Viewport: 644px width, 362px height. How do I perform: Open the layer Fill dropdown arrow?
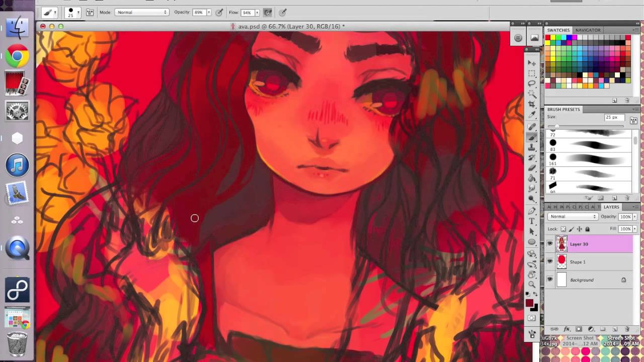(635, 229)
